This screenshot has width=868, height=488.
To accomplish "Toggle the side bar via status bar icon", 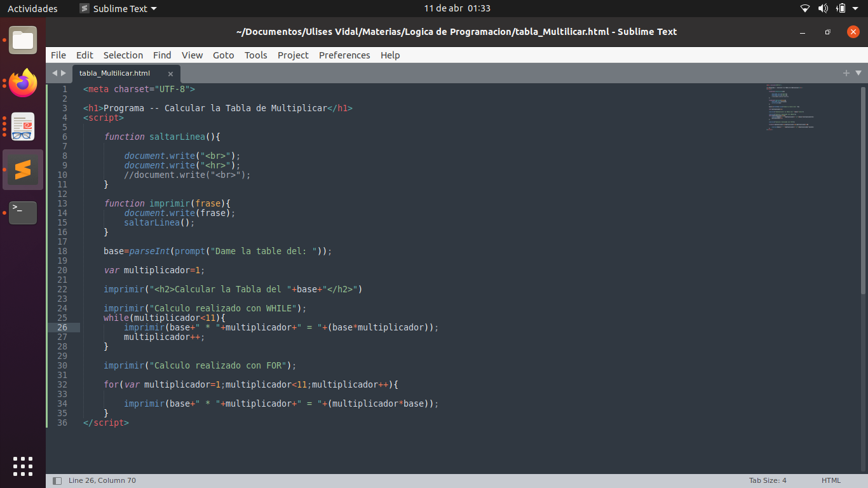I will [x=57, y=480].
